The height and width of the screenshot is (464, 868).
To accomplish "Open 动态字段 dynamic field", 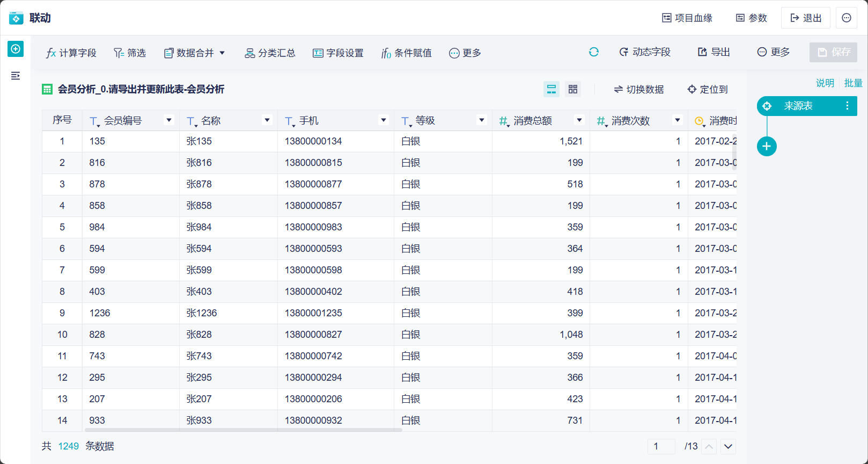I will point(645,52).
